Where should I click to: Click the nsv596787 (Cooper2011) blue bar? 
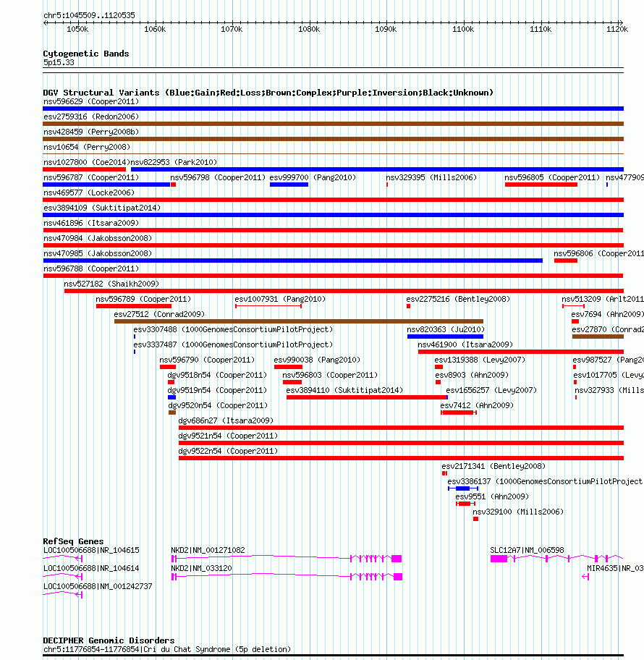coord(106,185)
